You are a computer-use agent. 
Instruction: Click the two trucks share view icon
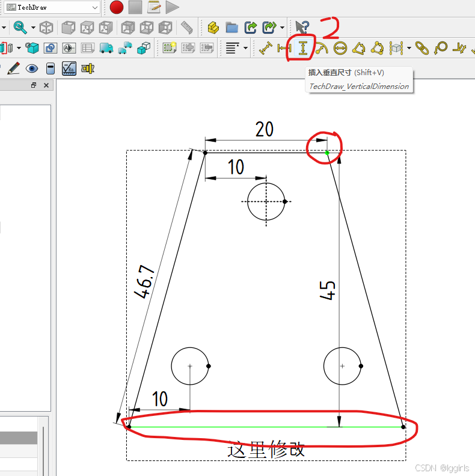(125, 48)
